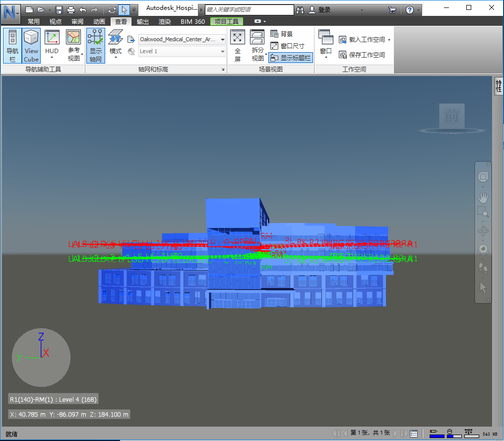The height and width of the screenshot is (441, 504).
Task: Click the web server progress indicator
Action: coord(472,433)
